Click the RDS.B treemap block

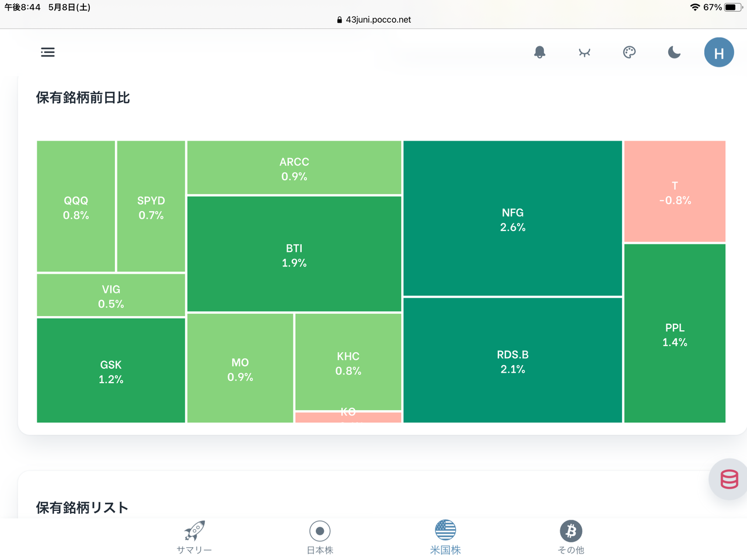coord(512,360)
